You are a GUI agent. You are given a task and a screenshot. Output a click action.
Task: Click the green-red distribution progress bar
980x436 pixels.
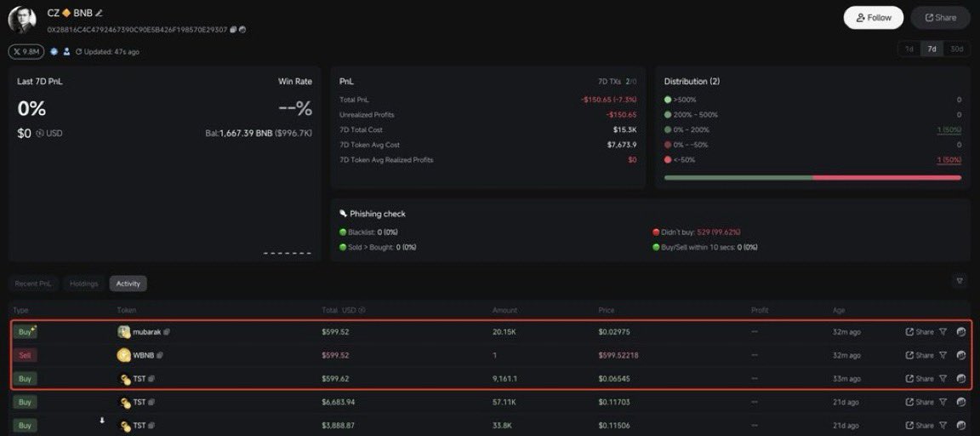point(812,178)
